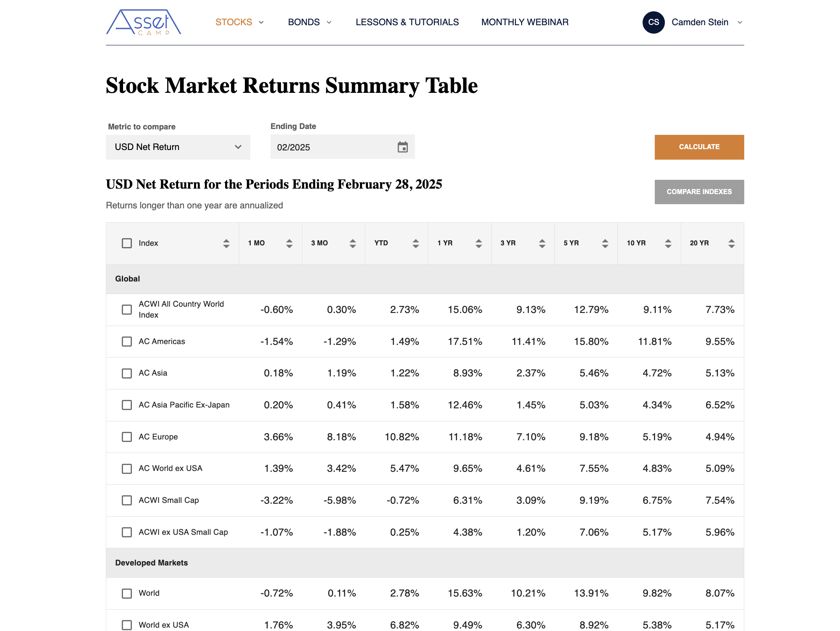Click the CS avatar circle
The image size is (840, 631).
654,22
